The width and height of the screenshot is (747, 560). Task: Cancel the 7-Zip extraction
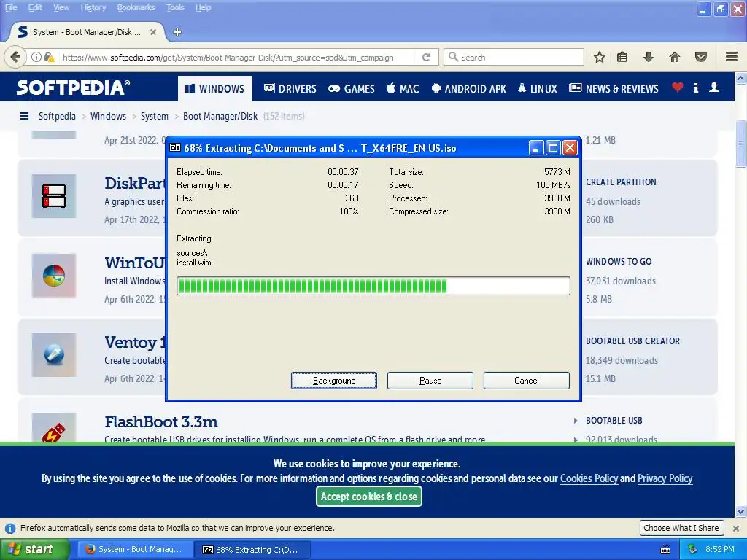click(527, 381)
